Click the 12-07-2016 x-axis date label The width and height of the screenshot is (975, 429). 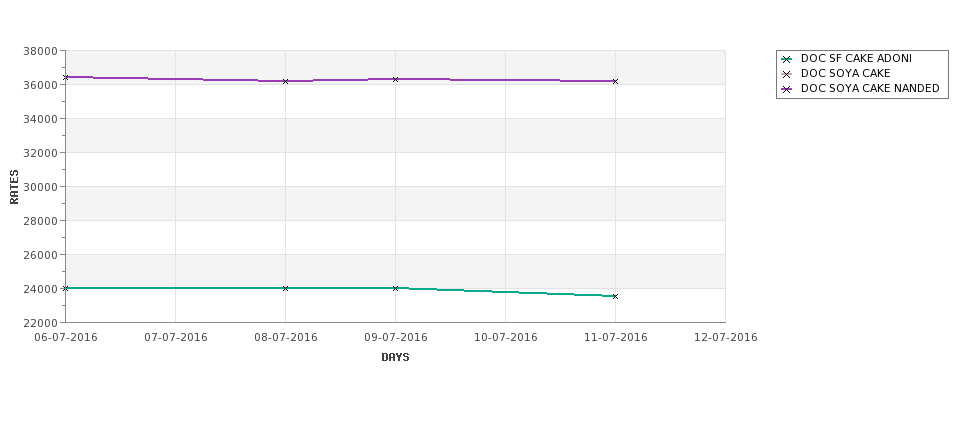[726, 337]
